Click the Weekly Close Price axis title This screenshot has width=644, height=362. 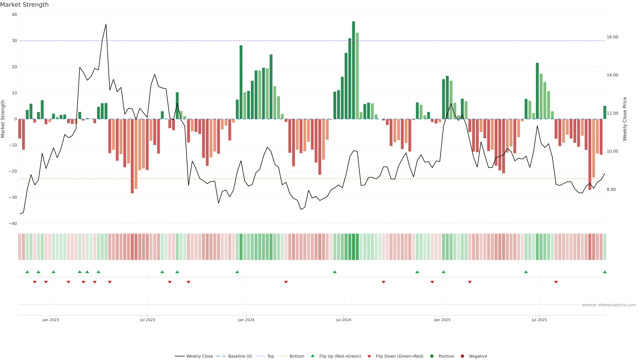click(625, 119)
